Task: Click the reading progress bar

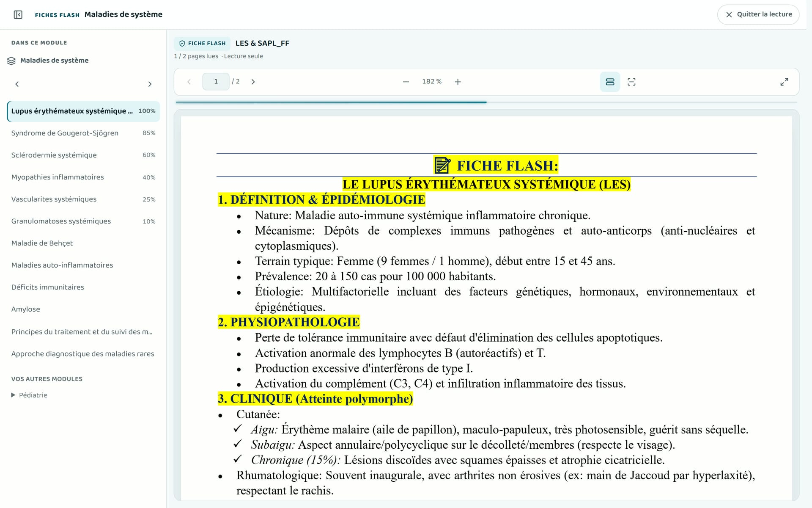Action: (486, 102)
